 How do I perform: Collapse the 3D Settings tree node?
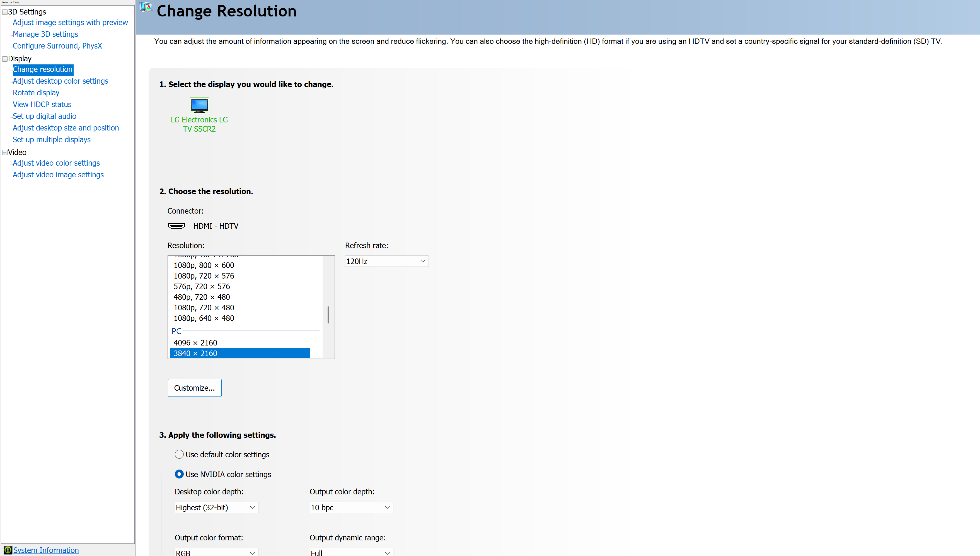coord(5,12)
